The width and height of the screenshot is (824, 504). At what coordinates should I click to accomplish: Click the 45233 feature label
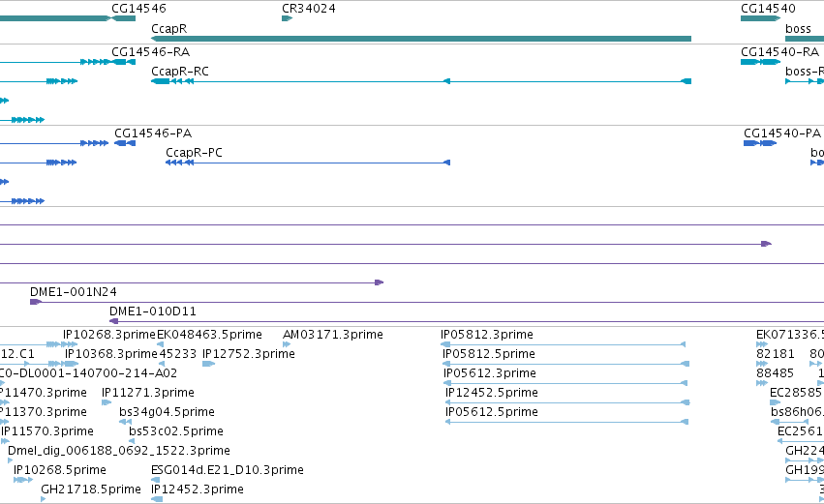click(177, 354)
